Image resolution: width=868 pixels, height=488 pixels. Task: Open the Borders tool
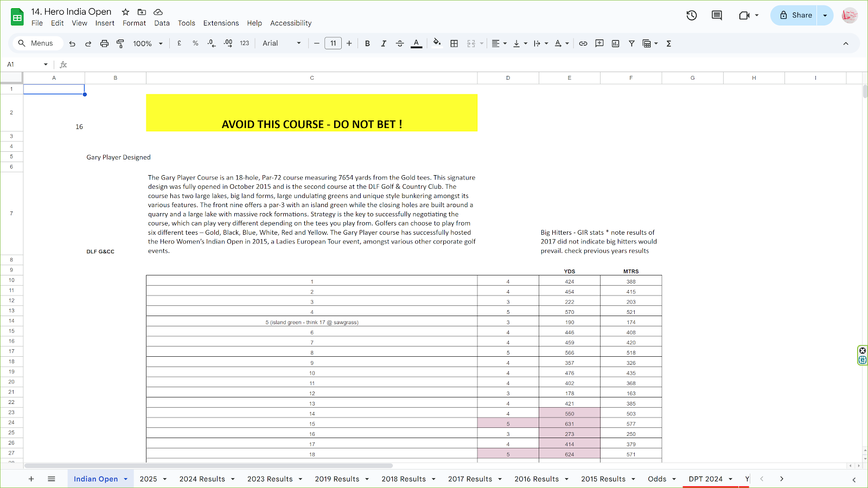click(454, 43)
